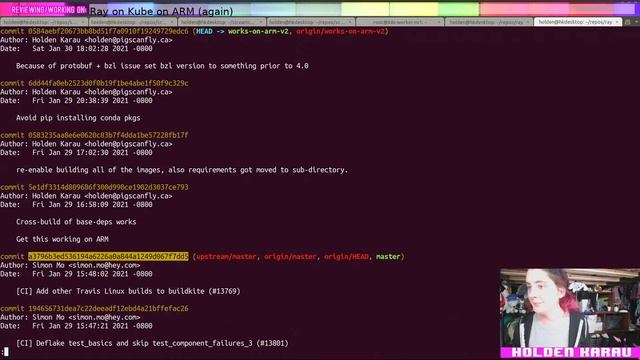The height and width of the screenshot is (360, 640).
Task: Click the Add other Travis Linux builds message
Action: point(128,291)
